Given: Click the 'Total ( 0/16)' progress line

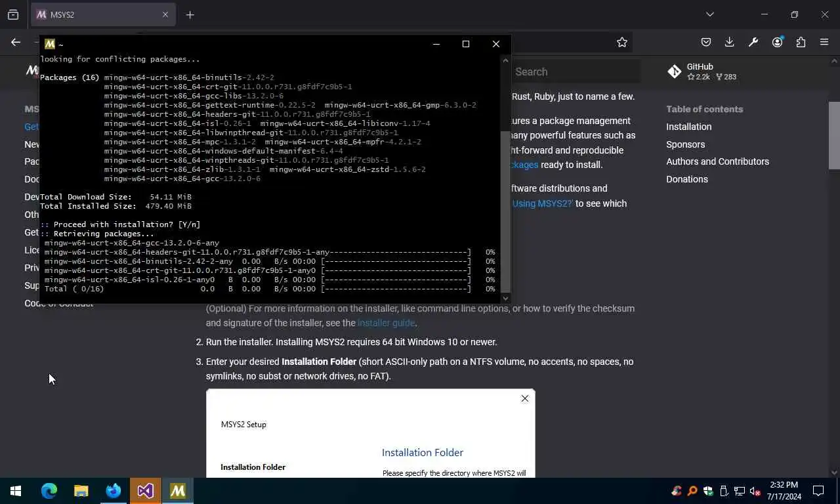Looking at the screenshot, I should coord(270,289).
